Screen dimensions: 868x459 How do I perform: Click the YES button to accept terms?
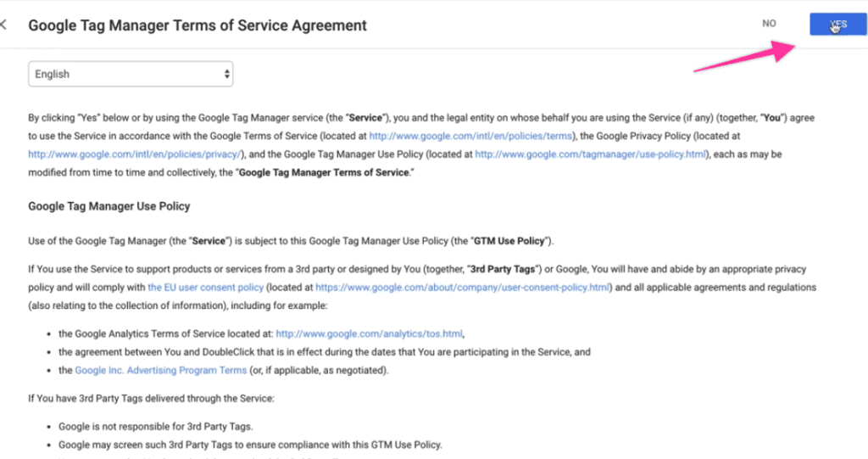pos(837,25)
